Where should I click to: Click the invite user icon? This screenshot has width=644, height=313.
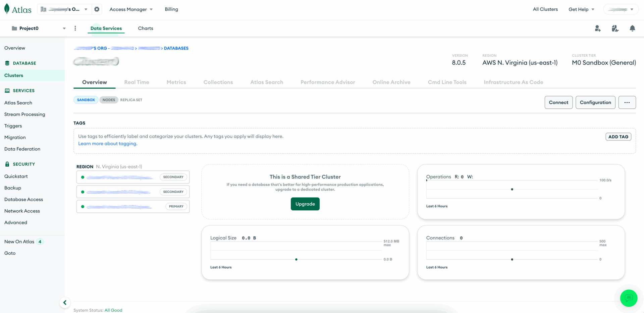[x=597, y=29]
